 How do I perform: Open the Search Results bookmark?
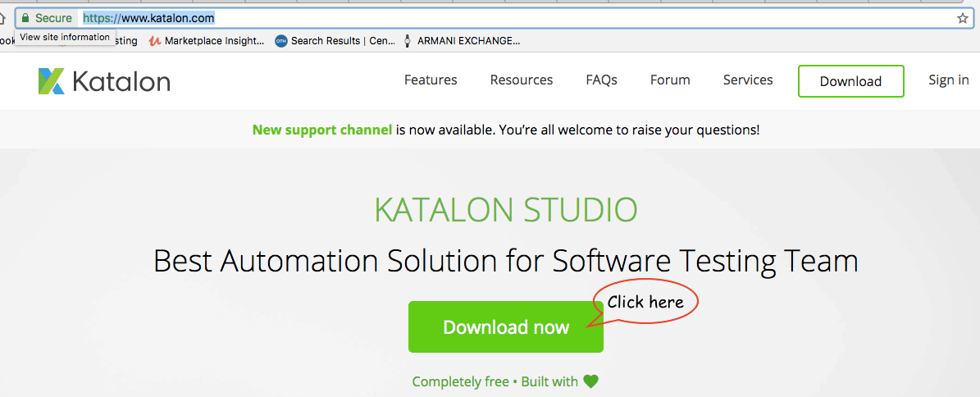[335, 41]
